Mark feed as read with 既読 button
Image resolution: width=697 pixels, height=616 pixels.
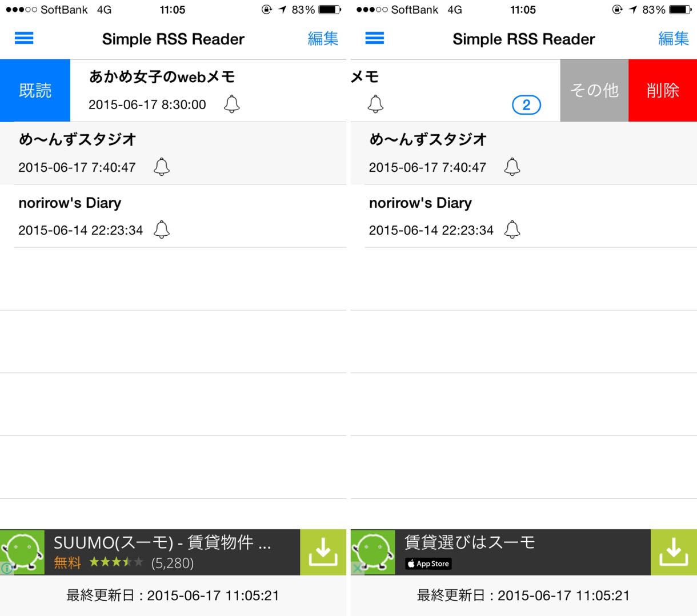35,90
